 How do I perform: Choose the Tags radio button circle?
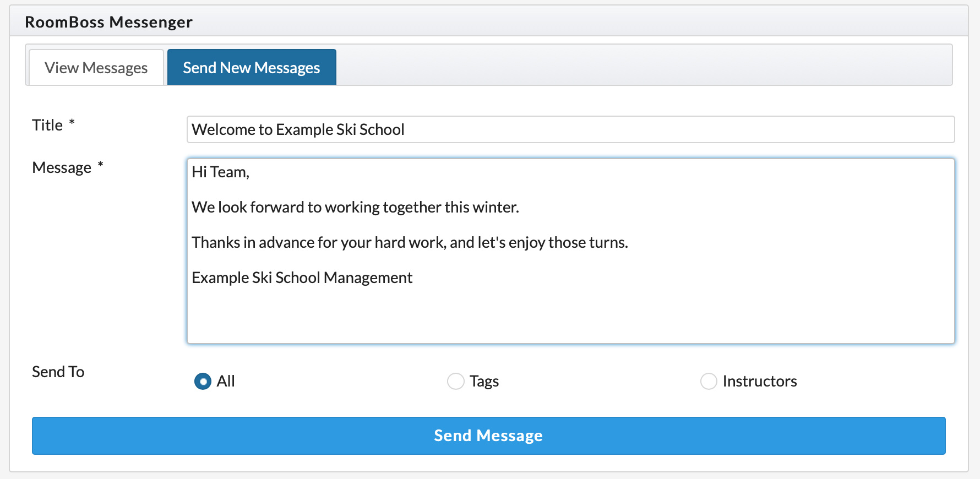(x=455, y=381)
